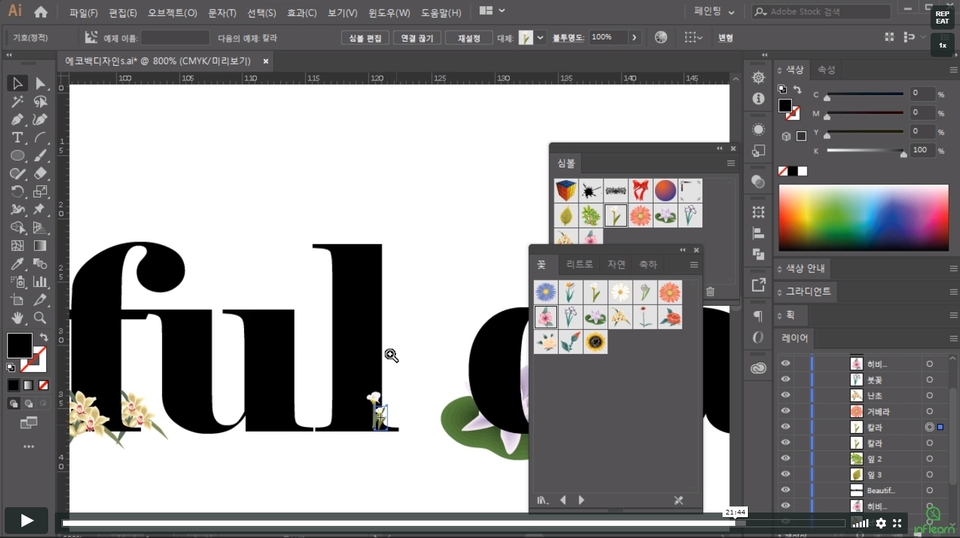
Task: Select the Rubik's cube symbol in the Symbols panel
Action: tap(567, 190)
